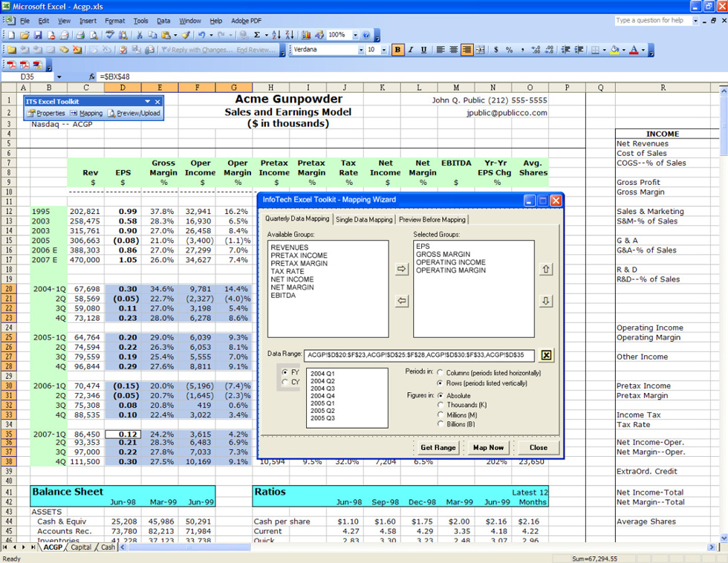The width and height of the screenshot is (728, 563).
Task: Switch to Preview Before Mapping tab
Action: click(432, 220)
